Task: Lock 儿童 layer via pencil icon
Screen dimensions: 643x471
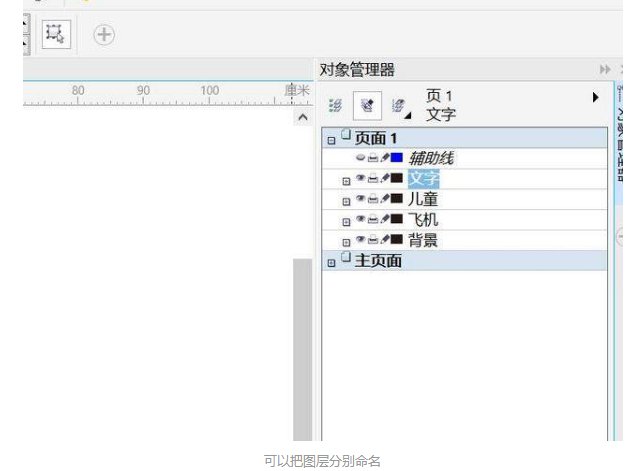Action: 385,198
